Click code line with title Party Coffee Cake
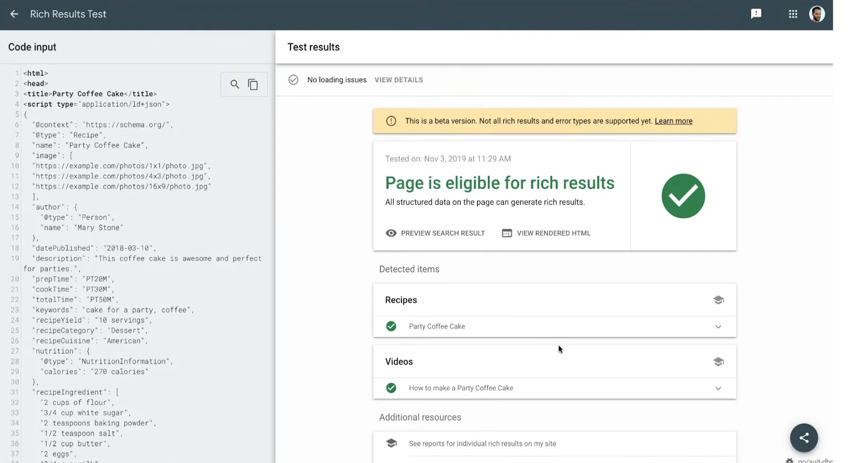The height and width of the screenshot is (463, 868). pyautogui.click(x=90, y=94)
